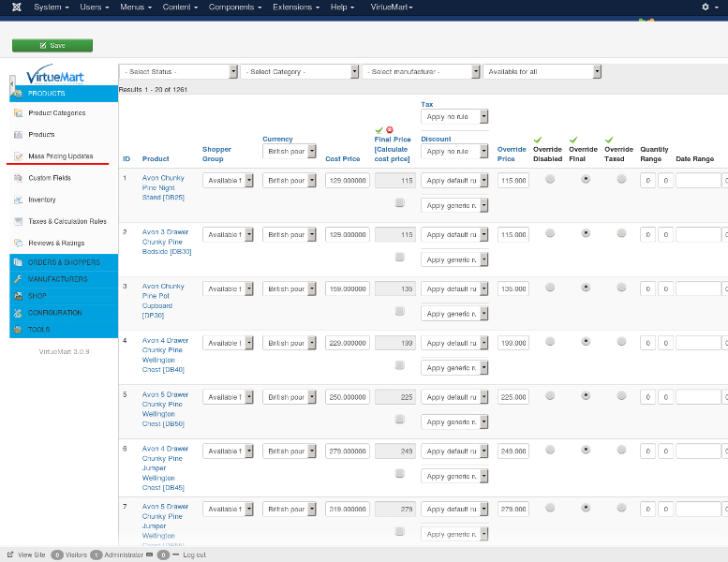The image size is (728, 562).
Task: Select Override Taxed for product row 3
Action: [621, 288]
